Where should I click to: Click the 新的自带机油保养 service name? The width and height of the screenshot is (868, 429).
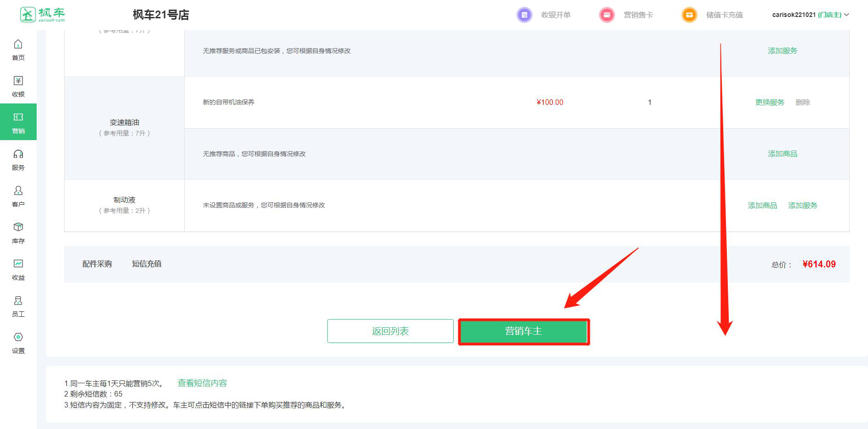(x=229, y=102)
